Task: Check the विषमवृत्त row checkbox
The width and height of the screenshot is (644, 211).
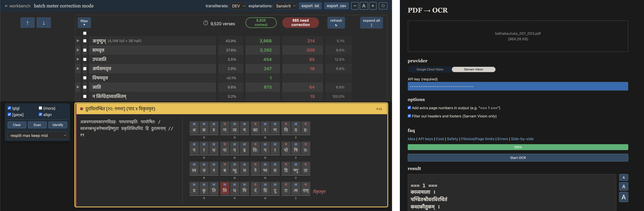Action: tap(85, 78)
